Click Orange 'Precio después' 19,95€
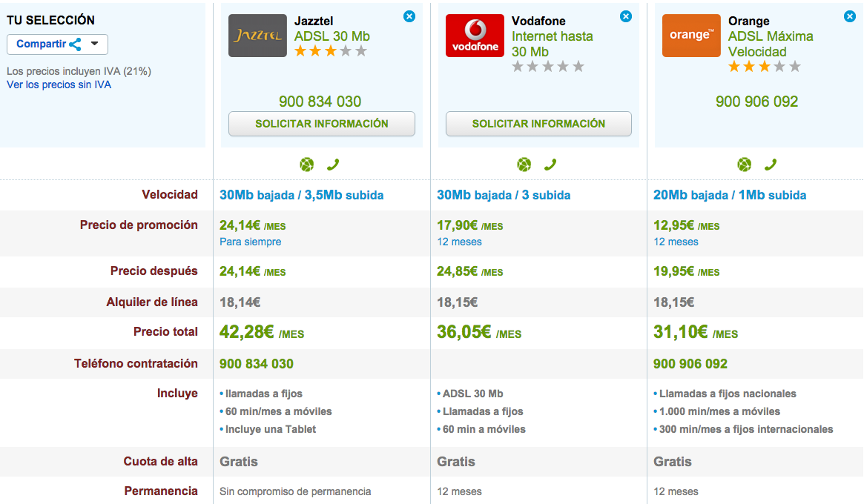864x504 pixels. tap(687, 271)
